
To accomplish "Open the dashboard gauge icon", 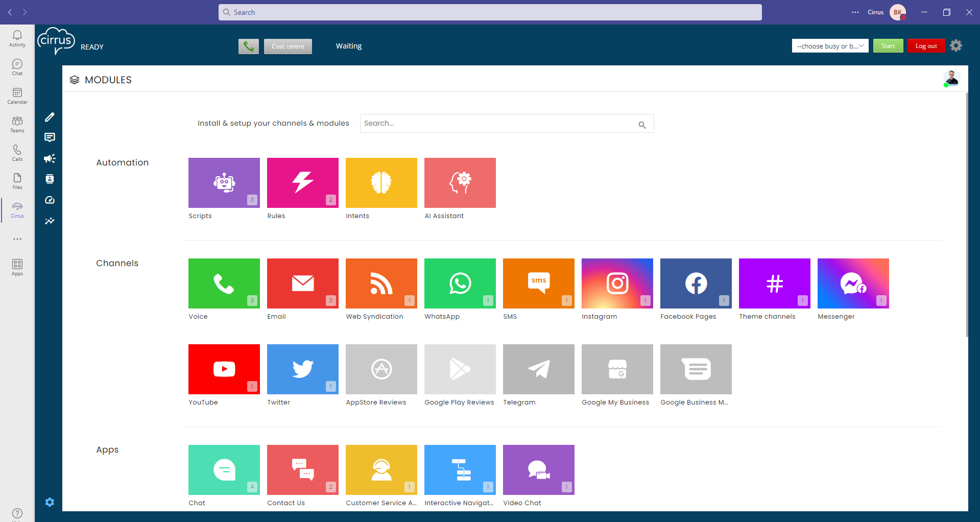I will pos(49,200).
